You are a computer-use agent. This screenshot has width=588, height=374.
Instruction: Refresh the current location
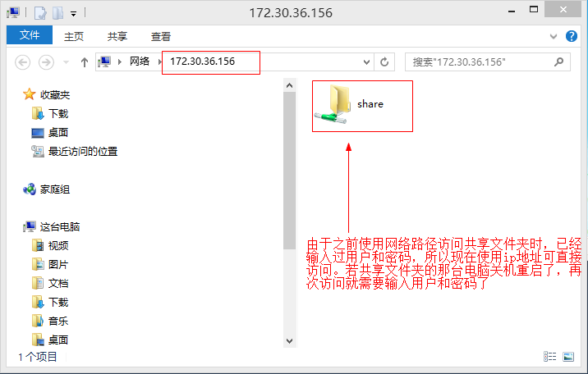point(384,62)
